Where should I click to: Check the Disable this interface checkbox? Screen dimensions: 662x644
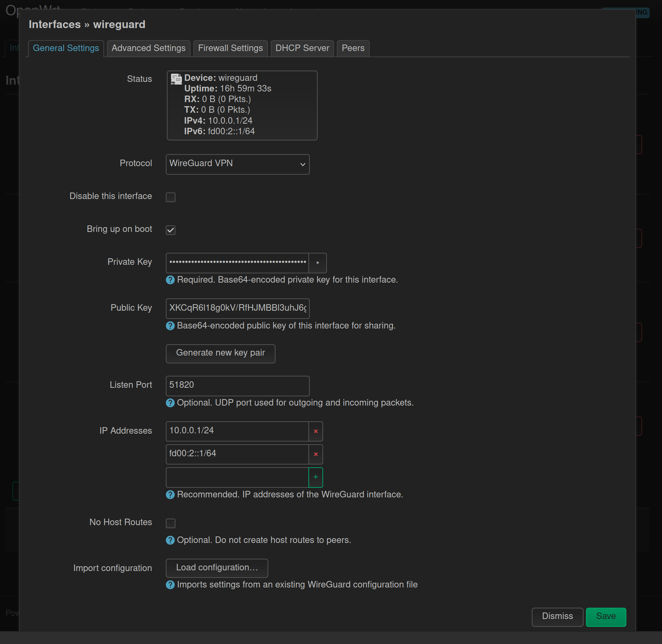(x=171, y=197)
